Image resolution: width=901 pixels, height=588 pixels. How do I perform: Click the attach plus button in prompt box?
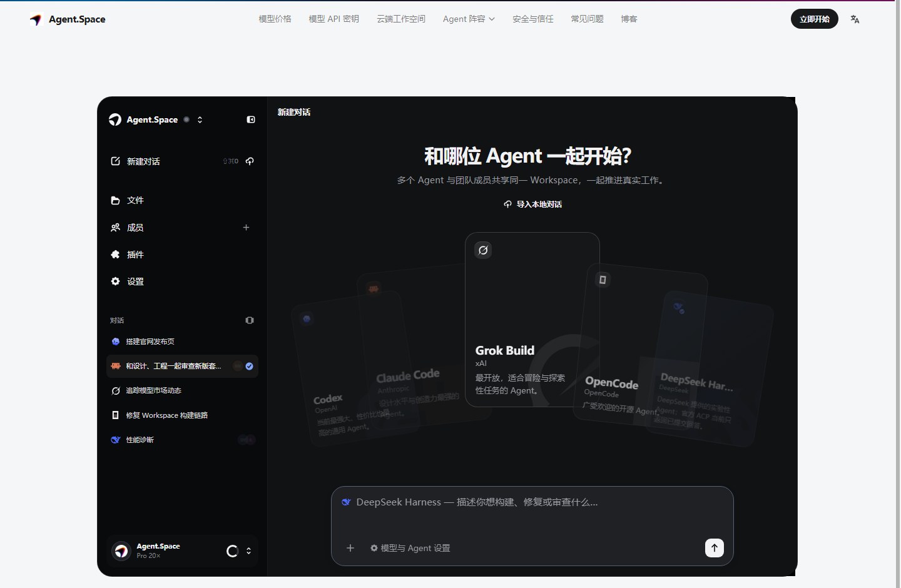pos(350,548)
